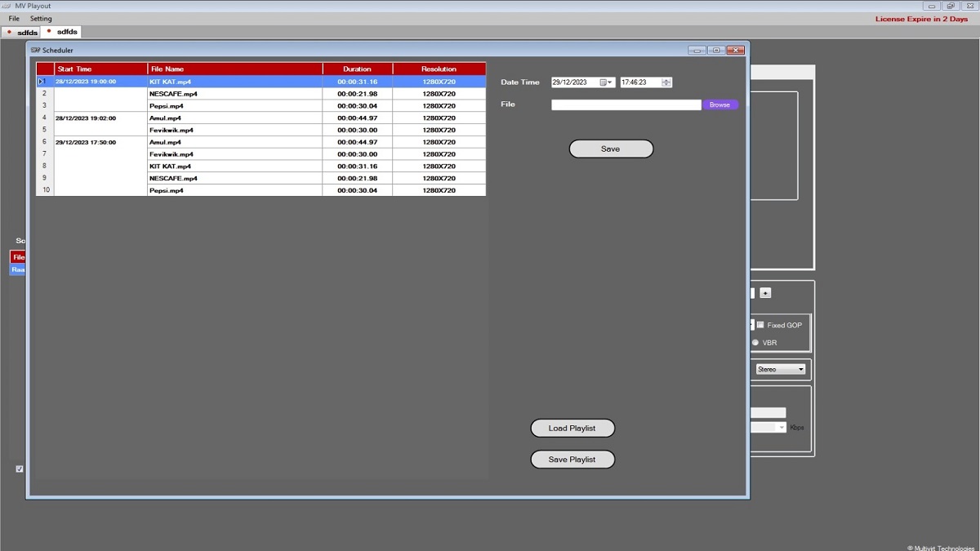
Task: Click the License Expire in 2 Days notice
Action: point(921,19)
